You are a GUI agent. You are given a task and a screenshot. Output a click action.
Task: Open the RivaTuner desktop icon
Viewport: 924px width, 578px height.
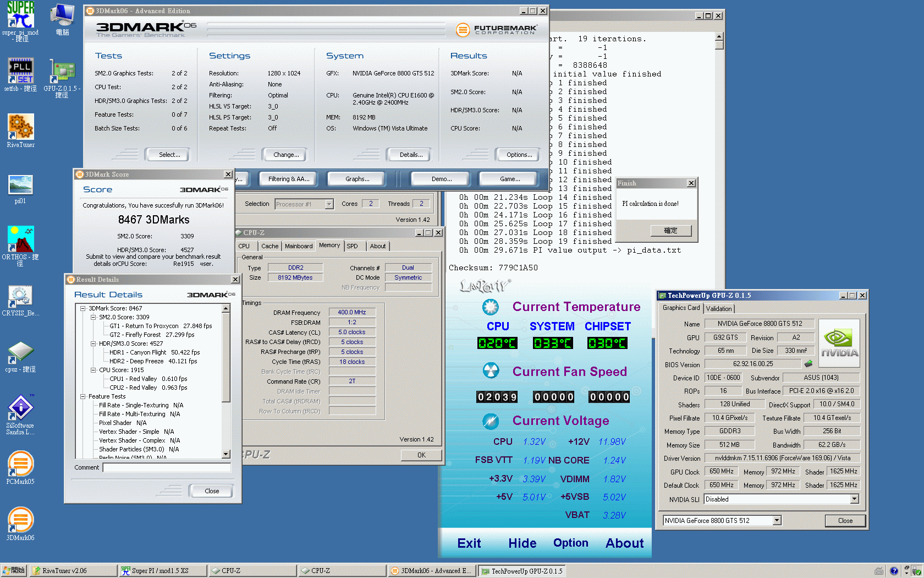point(20,130)
